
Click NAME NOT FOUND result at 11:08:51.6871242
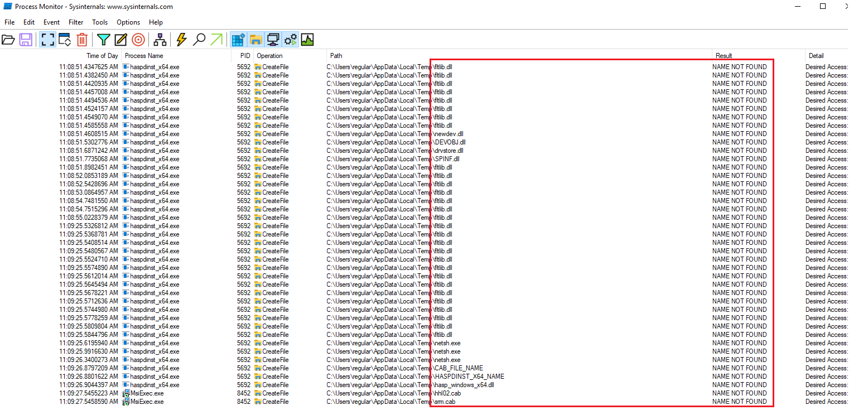click(x=740, y=151)
